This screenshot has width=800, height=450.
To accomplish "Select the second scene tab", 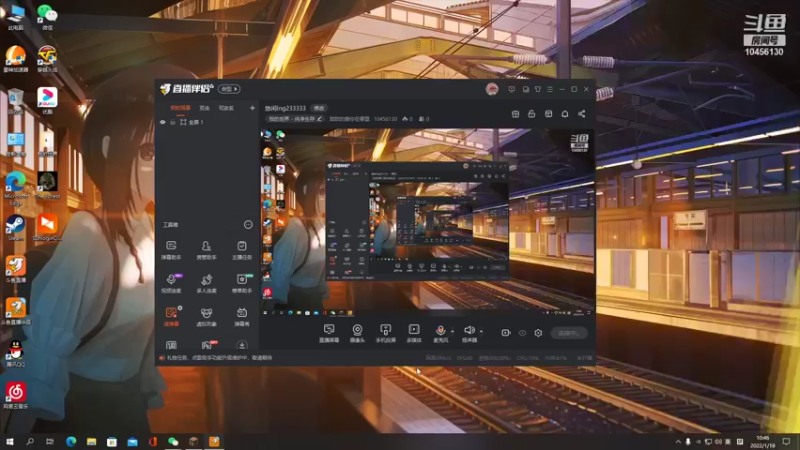I will tap(205, 108).
